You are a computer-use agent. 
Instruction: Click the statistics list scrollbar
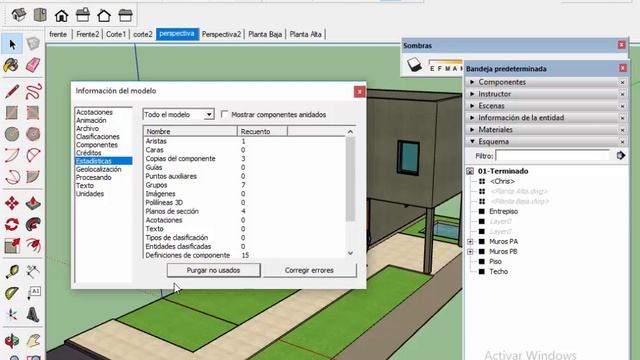tap(350, 179)
